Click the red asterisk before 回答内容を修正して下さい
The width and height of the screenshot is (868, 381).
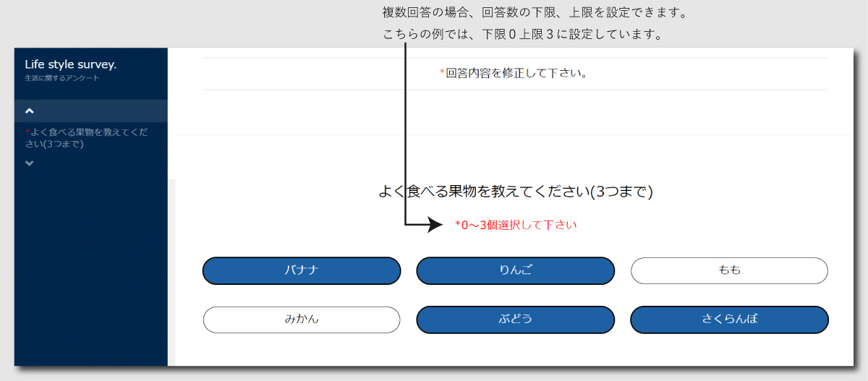coord(442,73)
